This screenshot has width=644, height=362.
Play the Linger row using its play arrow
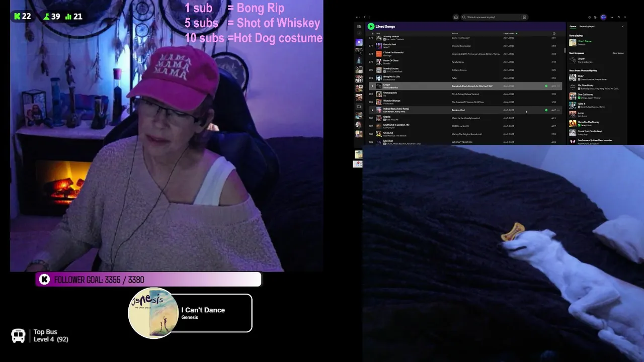pos(372,86)
